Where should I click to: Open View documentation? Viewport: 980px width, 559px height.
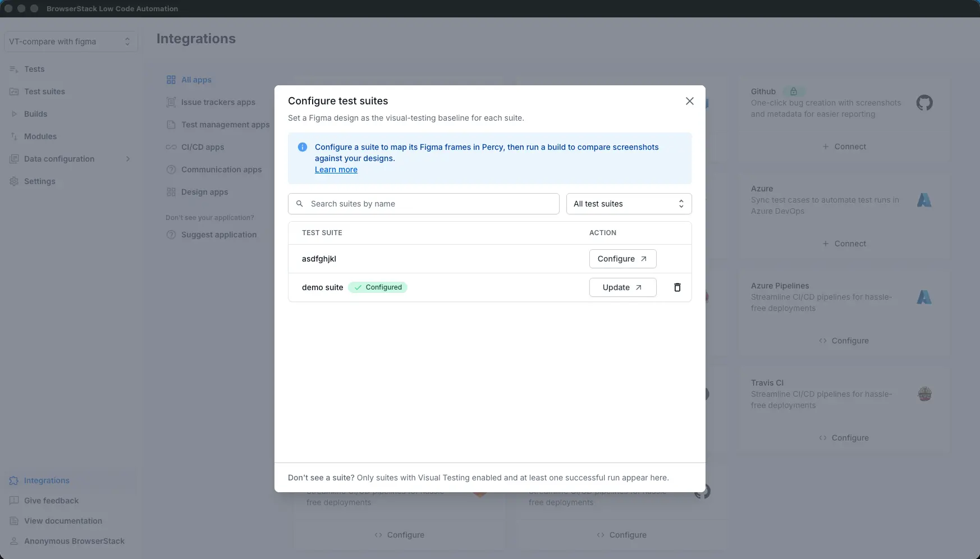[x=63, y=521]
